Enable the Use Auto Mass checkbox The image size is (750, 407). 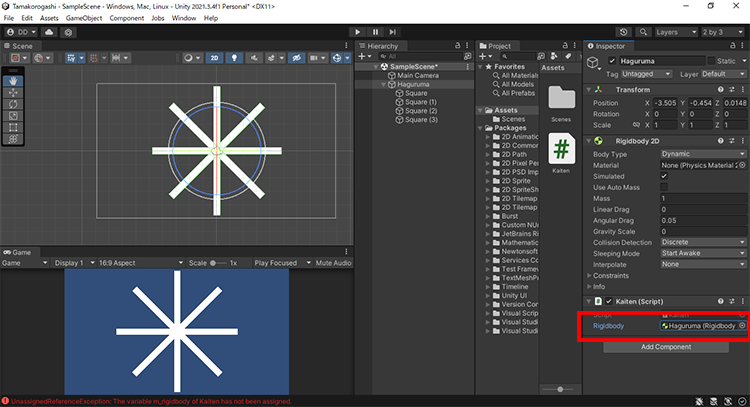[x=664, y=187]
